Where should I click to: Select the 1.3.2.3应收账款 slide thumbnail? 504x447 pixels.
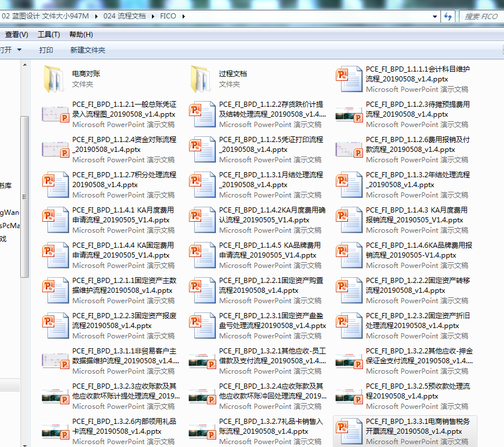[55, 396]
